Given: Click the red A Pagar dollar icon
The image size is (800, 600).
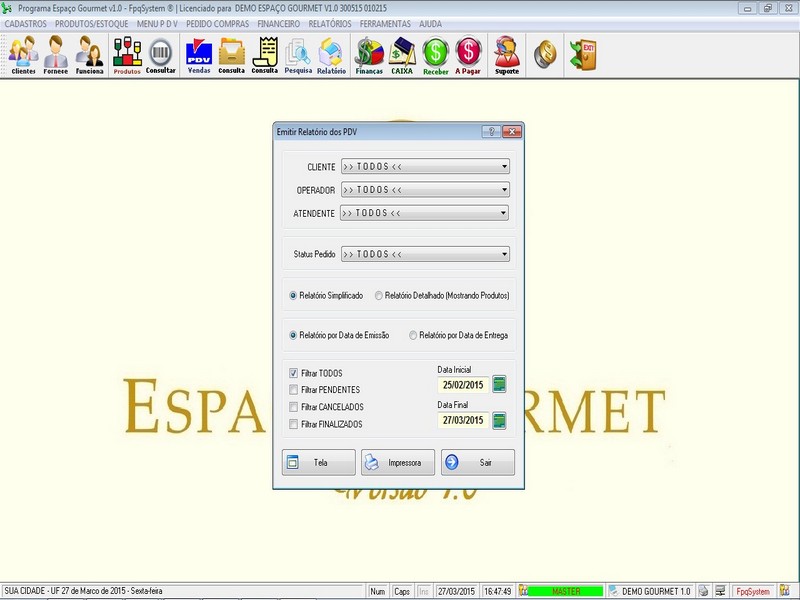Looking at the screenshot, I should click(468, 55).
